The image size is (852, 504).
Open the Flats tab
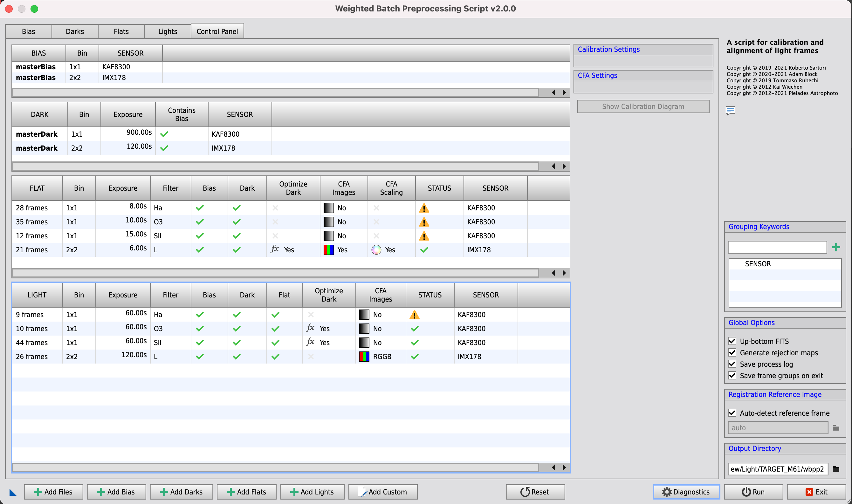pos(121,31)
